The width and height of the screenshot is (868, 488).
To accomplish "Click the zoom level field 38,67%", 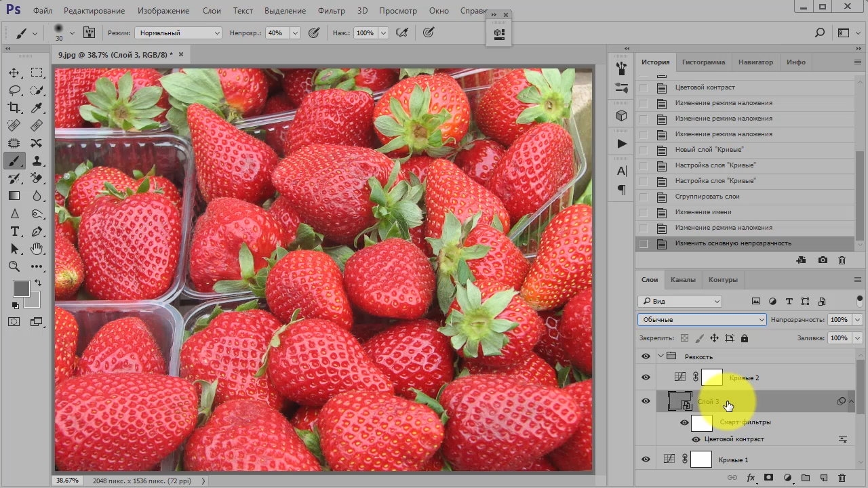I will pyautogui.click(x=68, y=480).
